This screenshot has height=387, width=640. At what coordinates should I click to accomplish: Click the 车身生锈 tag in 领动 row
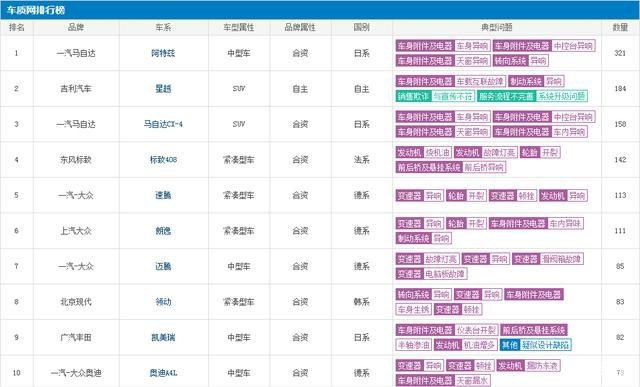tap(413, 309)
